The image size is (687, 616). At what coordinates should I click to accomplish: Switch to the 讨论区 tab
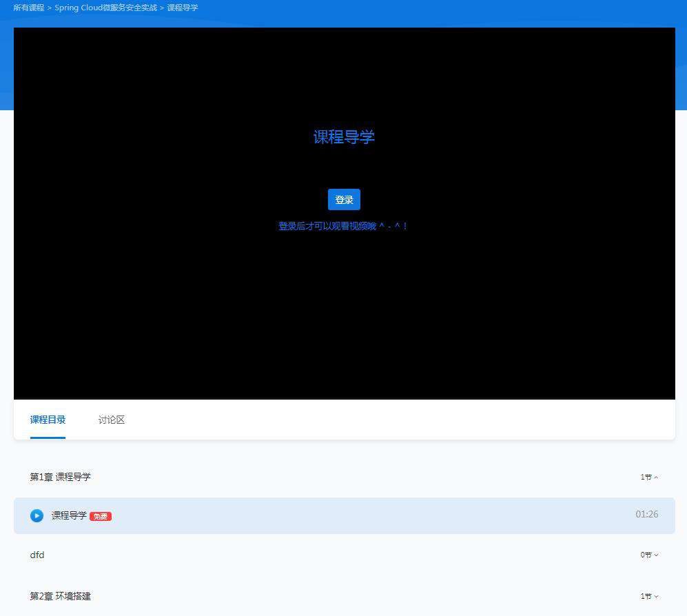[112, 420]
